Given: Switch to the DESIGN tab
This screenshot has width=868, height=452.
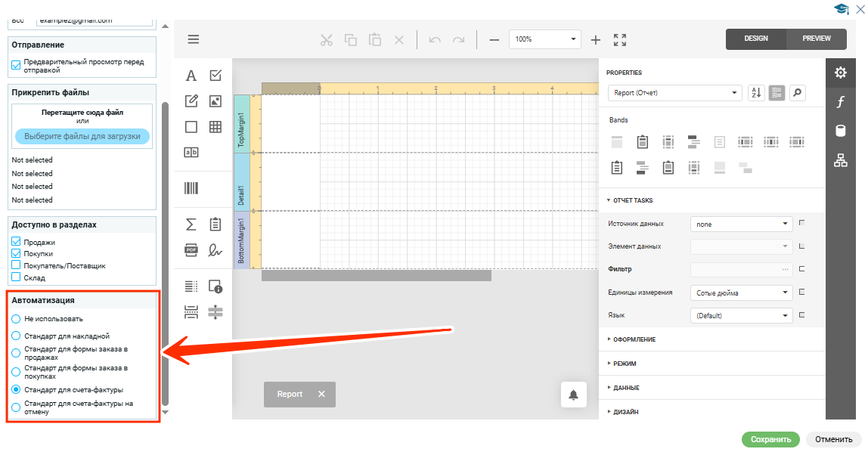Looking at the screenshot, I should pyautogui.click(x=755, y=39).
